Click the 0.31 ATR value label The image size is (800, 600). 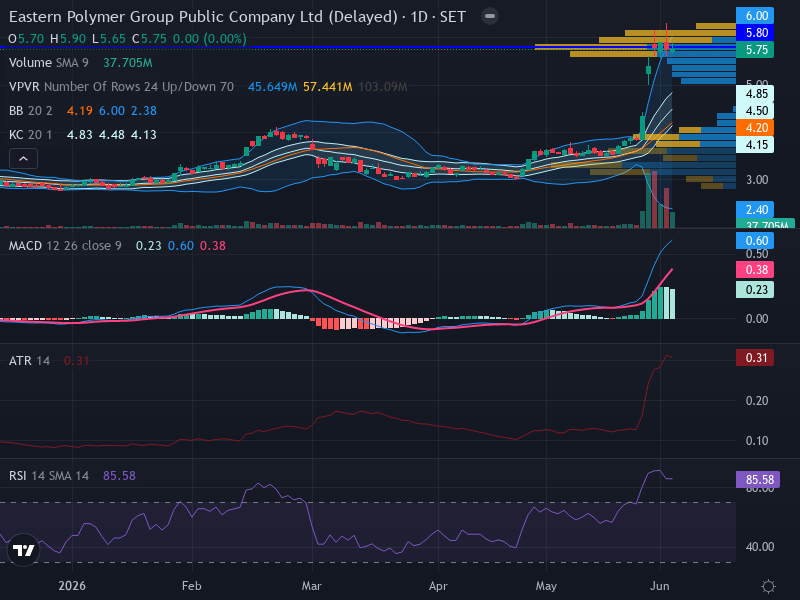(x=755, y=358)
